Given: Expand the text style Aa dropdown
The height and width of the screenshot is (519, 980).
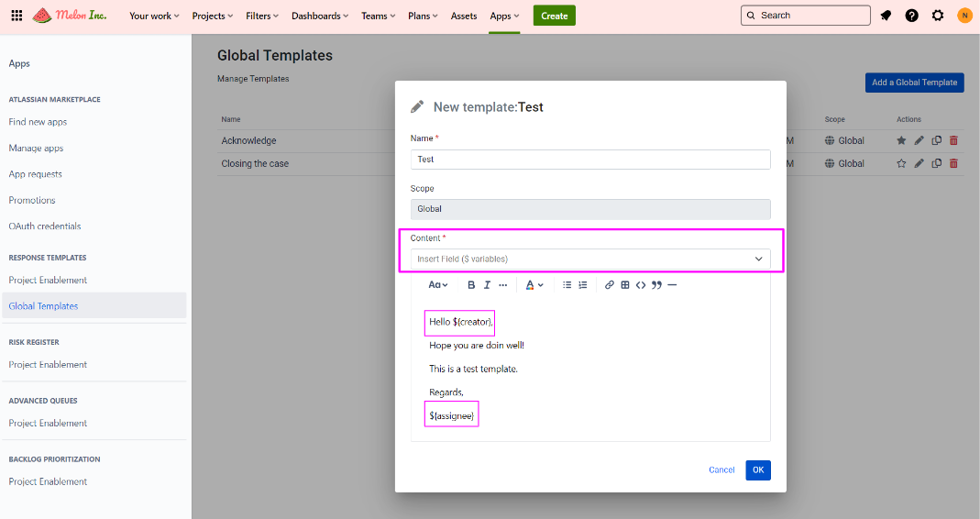Looking at the screenshot, I should click(x=438, y=285).
